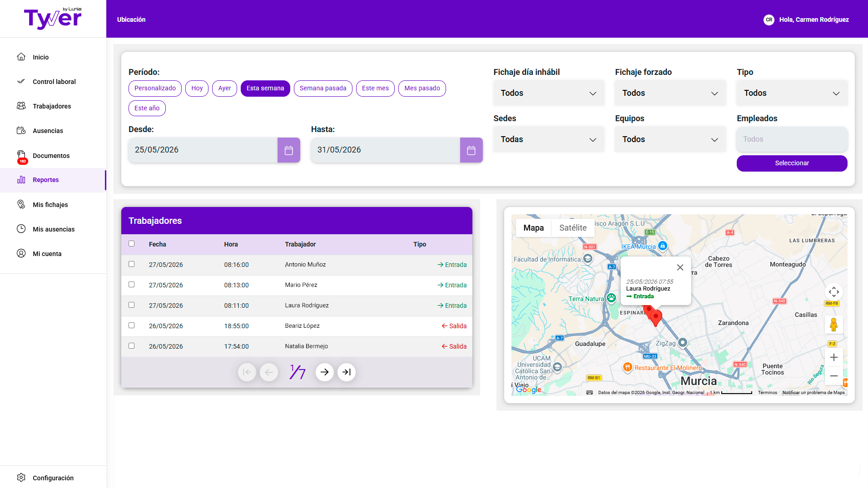This screenshot has height=488, width=868.
Task: Go to previous page of Trabajadores table
Action: [269, 372]
